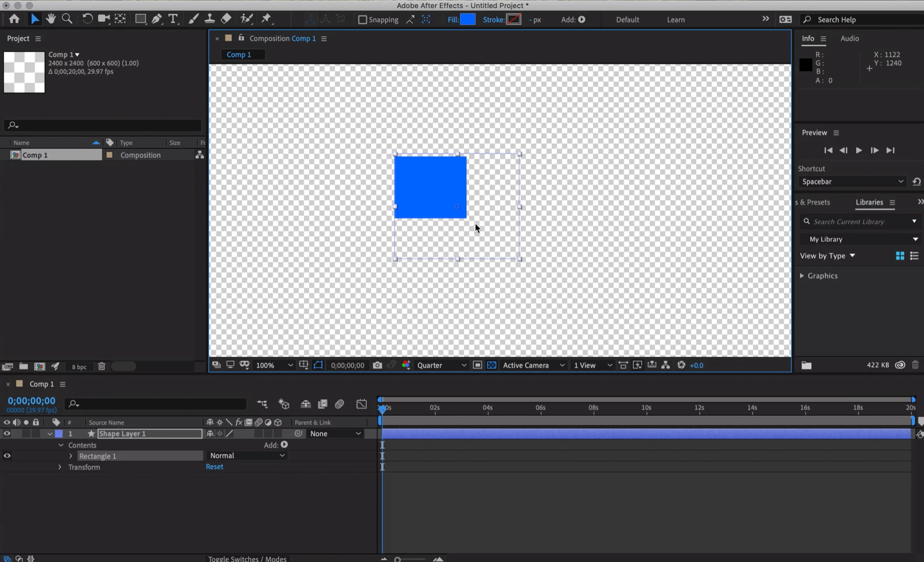The image size is (924, 562).
Task: Hide Shape Layer 1 visibility eye
Action: pyautogui.click(x=7, y=434)
